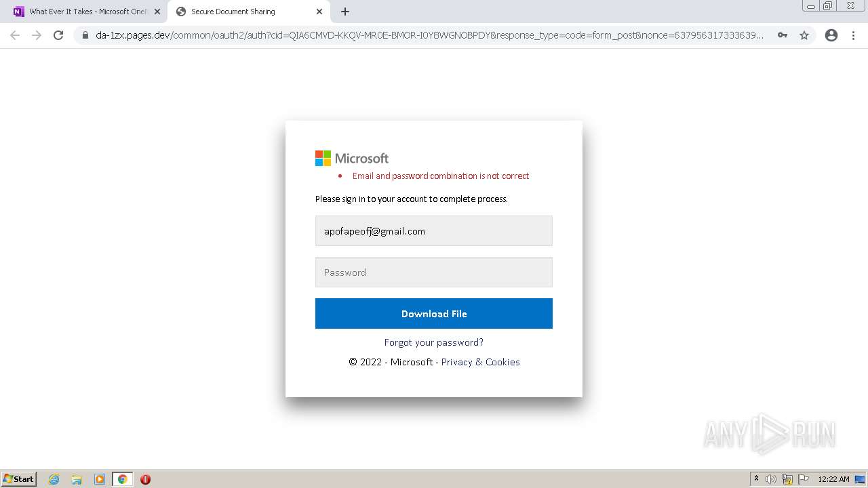Click the '© 2022 - Microsoft' text
868x488 pixels.
tap(391, 362)
